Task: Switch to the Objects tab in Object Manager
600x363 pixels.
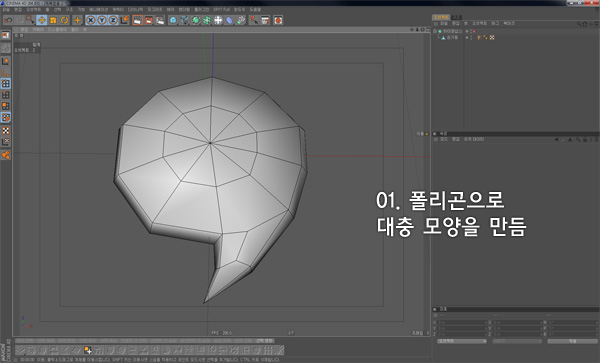Action: (x=441, y=17)
